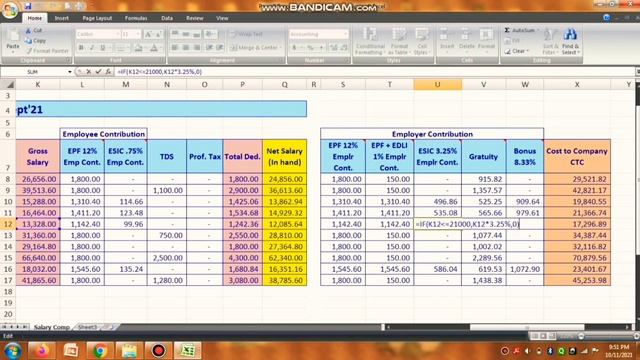
Task: Select the Salary Comp sheet tab
Action: tap(51, 327)
